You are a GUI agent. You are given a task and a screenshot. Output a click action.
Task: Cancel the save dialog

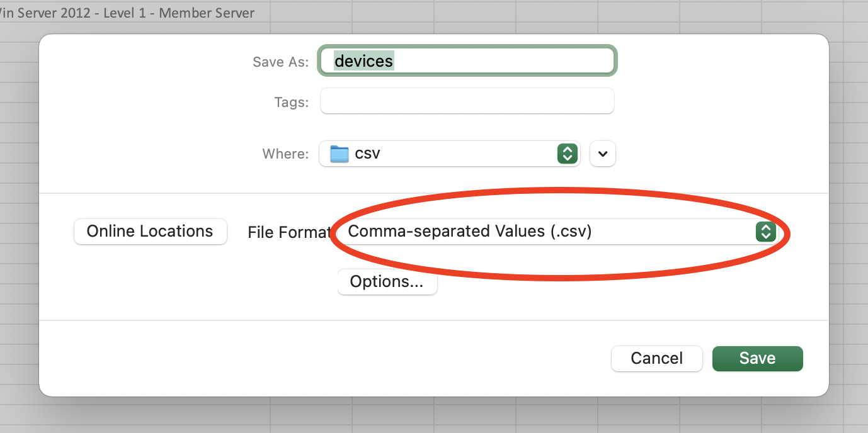coord(656,359)
